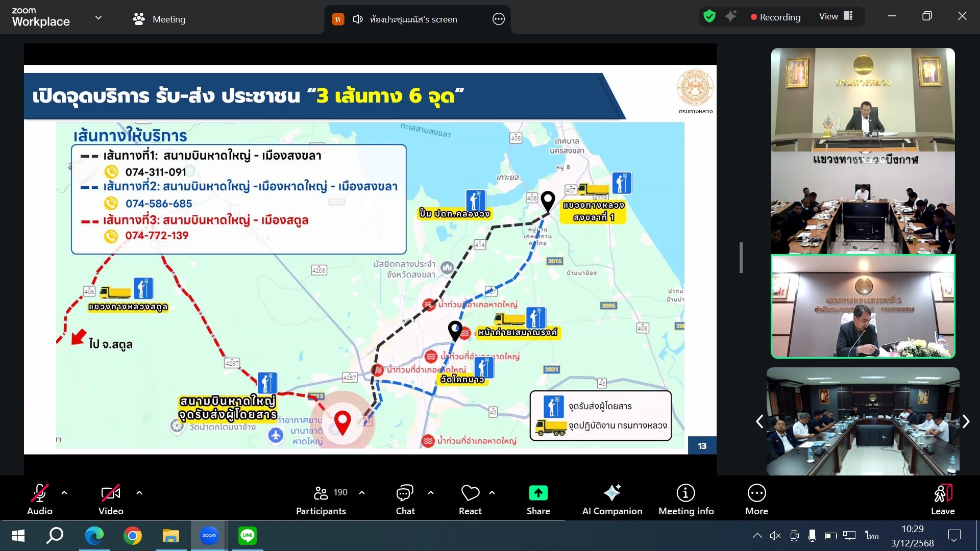Expand audio settings caret next to Audio
This screenshot has width=980, height=551.
point(64,493)
